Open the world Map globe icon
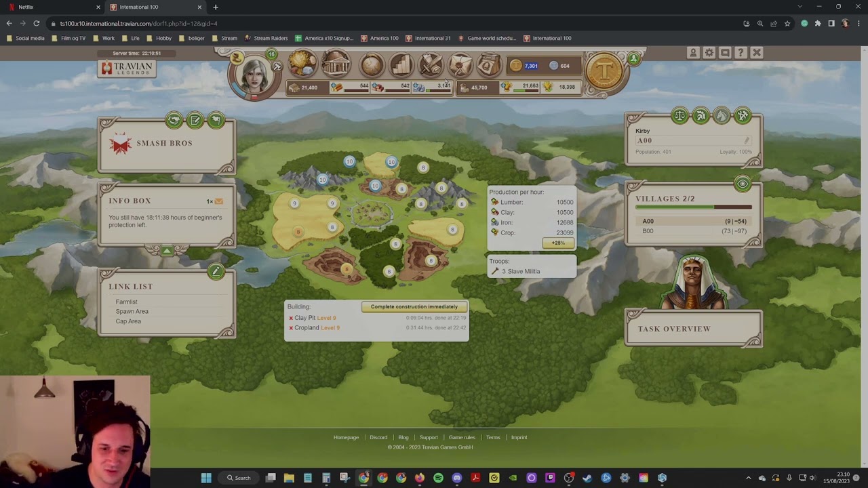This screenshot has width=868, height=488. pos(371,65)
